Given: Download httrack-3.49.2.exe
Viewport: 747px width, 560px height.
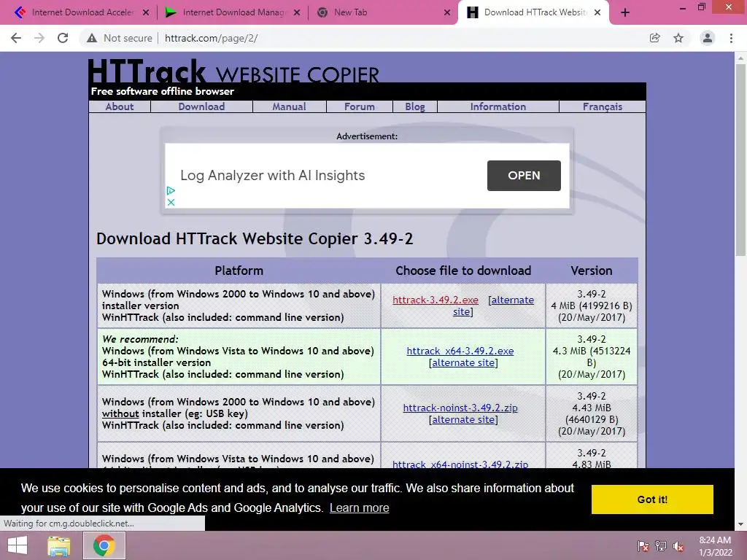Looking at the screenshot, I should [436, 300].
